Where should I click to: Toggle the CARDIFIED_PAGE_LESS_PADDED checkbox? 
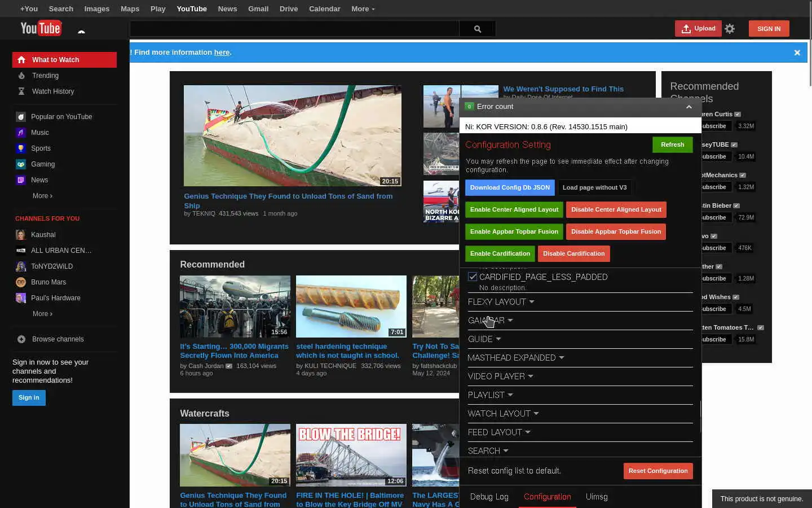473,277
